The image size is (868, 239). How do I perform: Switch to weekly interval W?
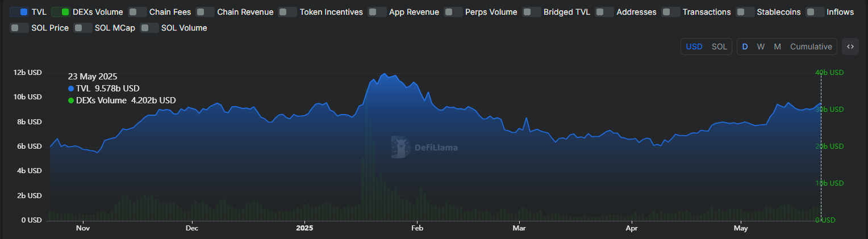[761, 47]
